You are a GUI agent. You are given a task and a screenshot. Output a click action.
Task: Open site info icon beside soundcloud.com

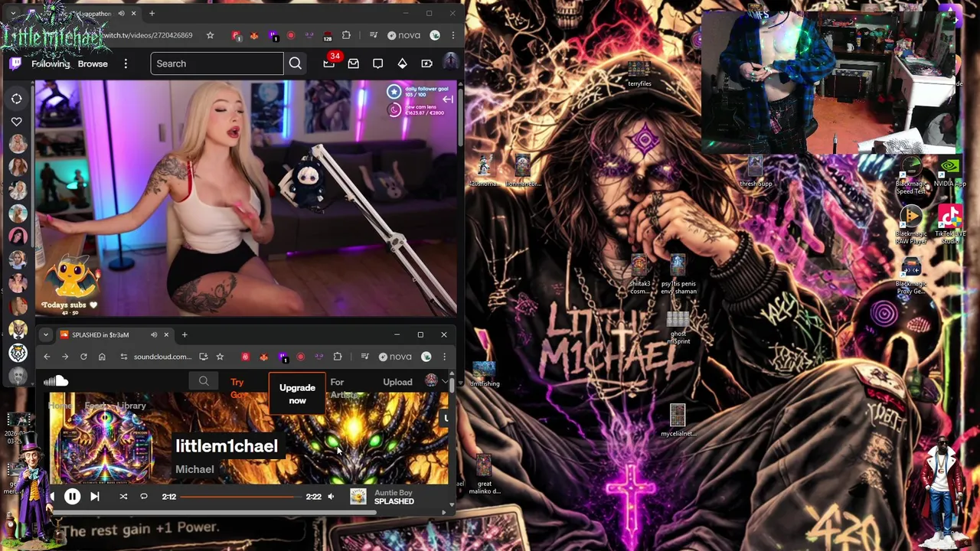coord(123,357)
